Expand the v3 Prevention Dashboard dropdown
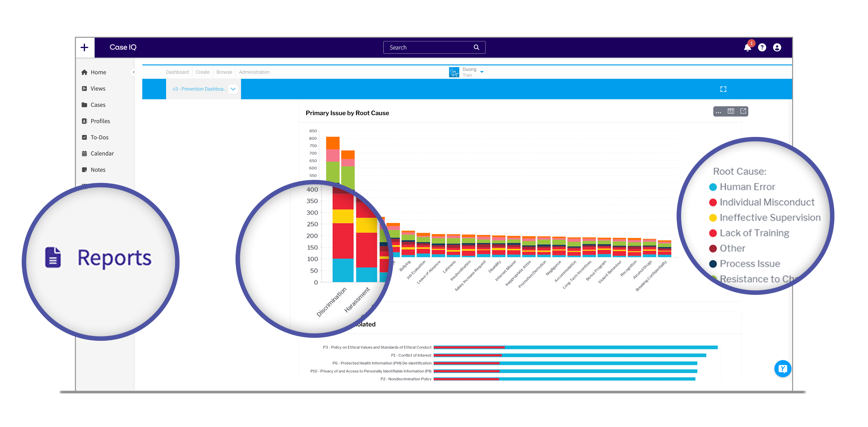The width and height of the screenshot is (868, 427). pos(233,89)
